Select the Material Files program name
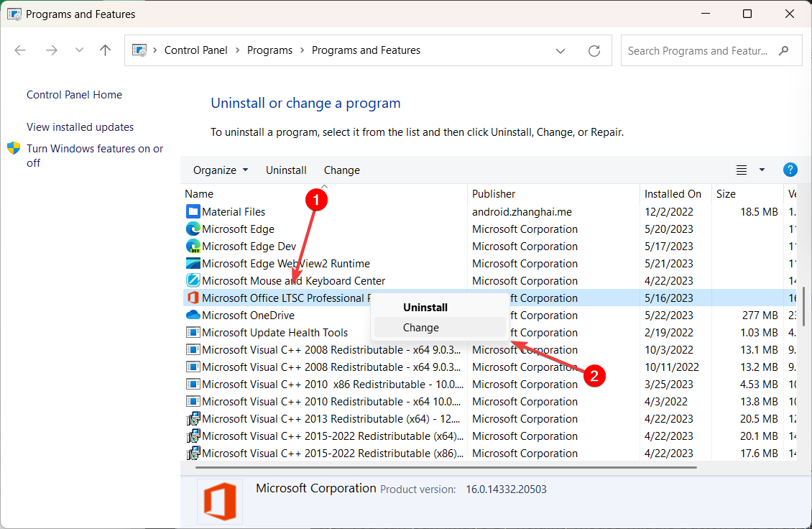This screenshot has width=812, height=529. [234, 211]
